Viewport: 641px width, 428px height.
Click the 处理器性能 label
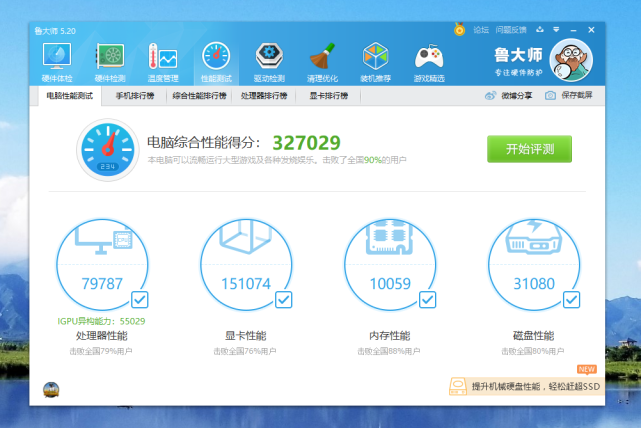[102, 336]
